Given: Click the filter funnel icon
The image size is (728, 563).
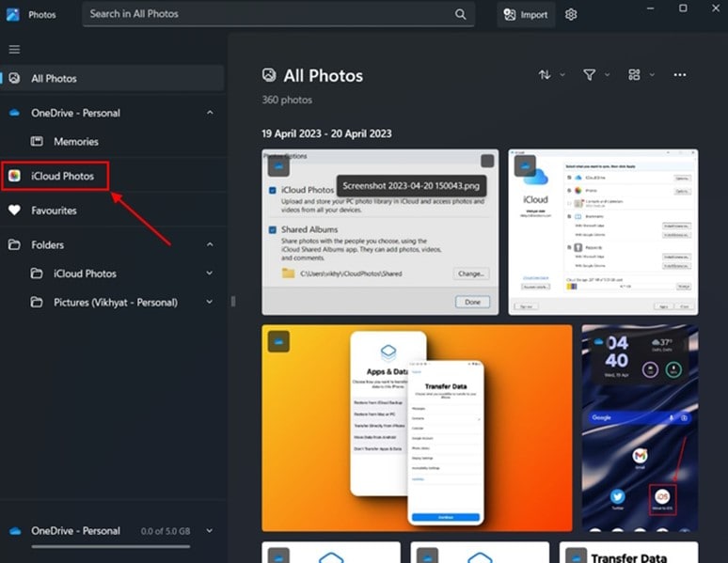Looking at the screenshot, I should [x=589, y=75].
